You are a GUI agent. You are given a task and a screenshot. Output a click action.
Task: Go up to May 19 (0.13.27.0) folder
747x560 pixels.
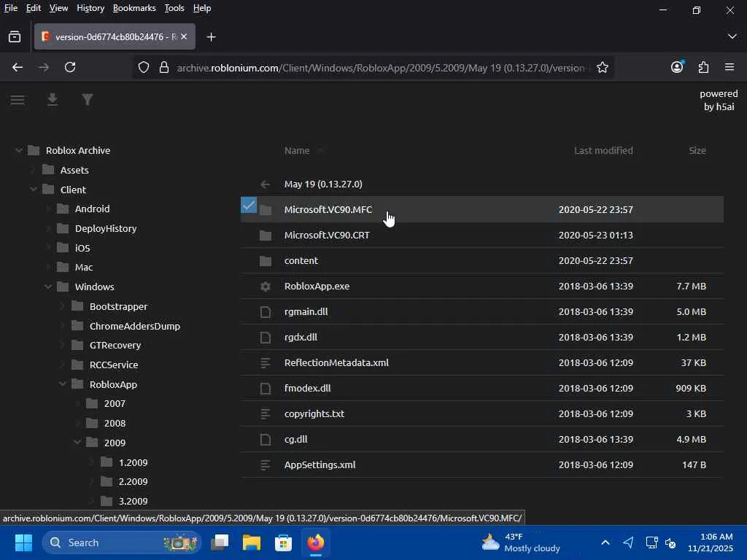323,184
